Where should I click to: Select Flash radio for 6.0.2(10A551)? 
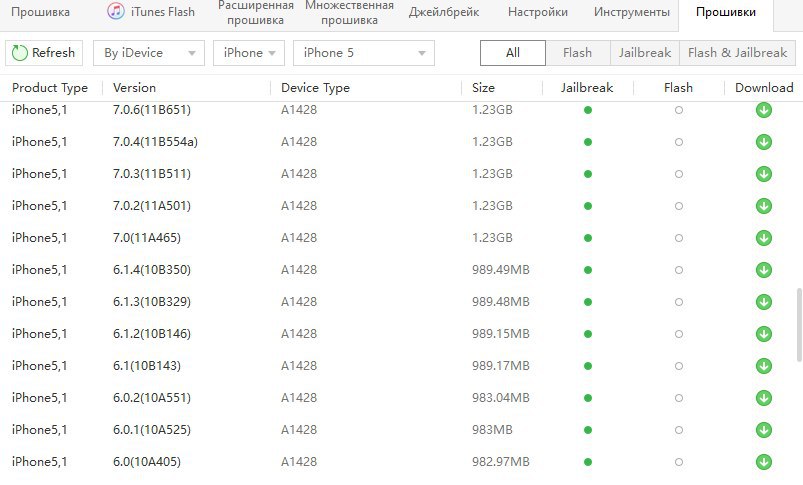pyautogui.click(x=679, y=398)
